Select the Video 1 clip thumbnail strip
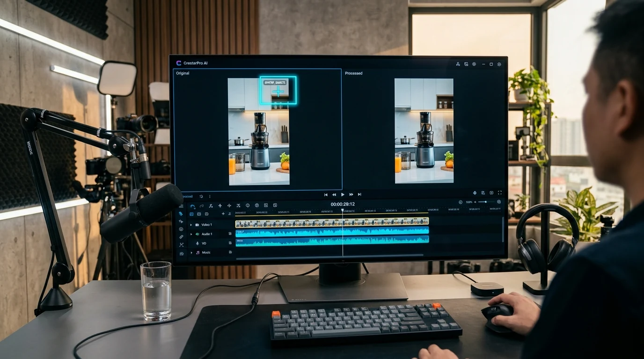 pos(332,223)
